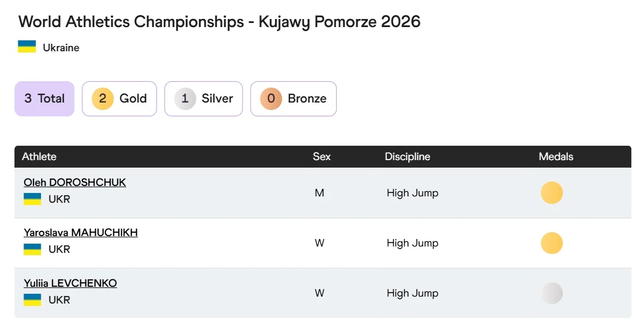The height and width of the screenshot is (326, 644).
Task: Click the UKR flag under Oleh Doroshchuk
Action: [32, 199]
